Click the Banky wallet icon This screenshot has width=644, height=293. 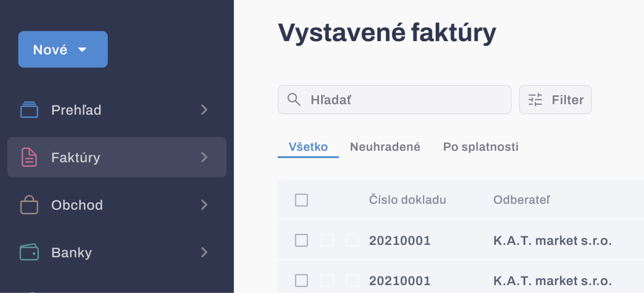(29, 252)
